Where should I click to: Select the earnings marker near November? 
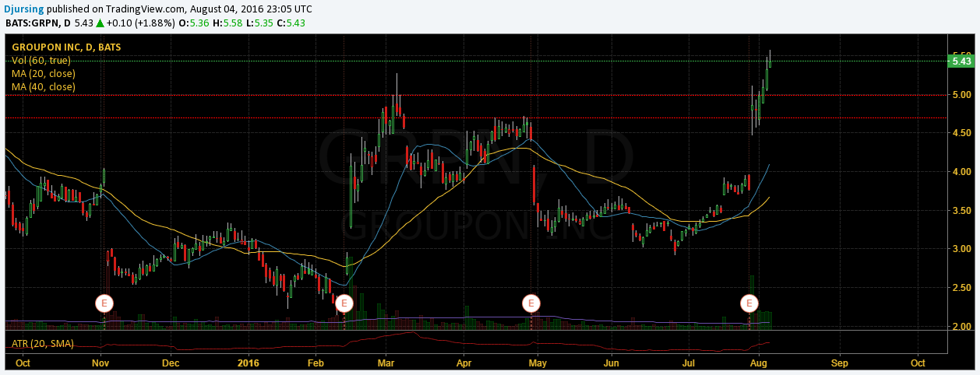coord(104,303)
